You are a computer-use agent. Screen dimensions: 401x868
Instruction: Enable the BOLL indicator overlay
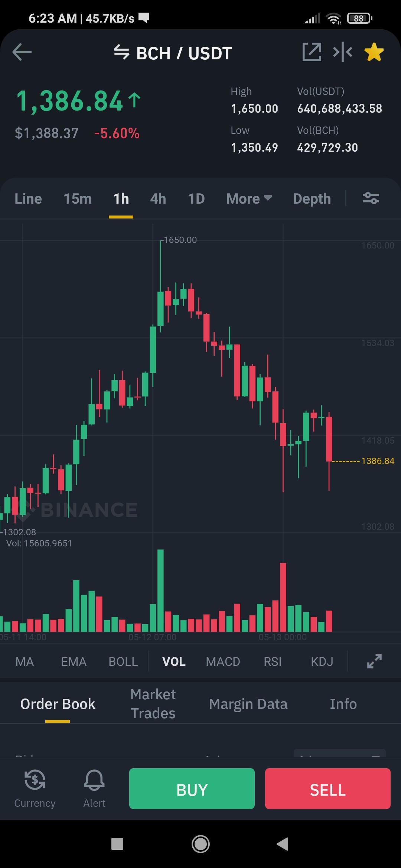[x=123, y=661]
